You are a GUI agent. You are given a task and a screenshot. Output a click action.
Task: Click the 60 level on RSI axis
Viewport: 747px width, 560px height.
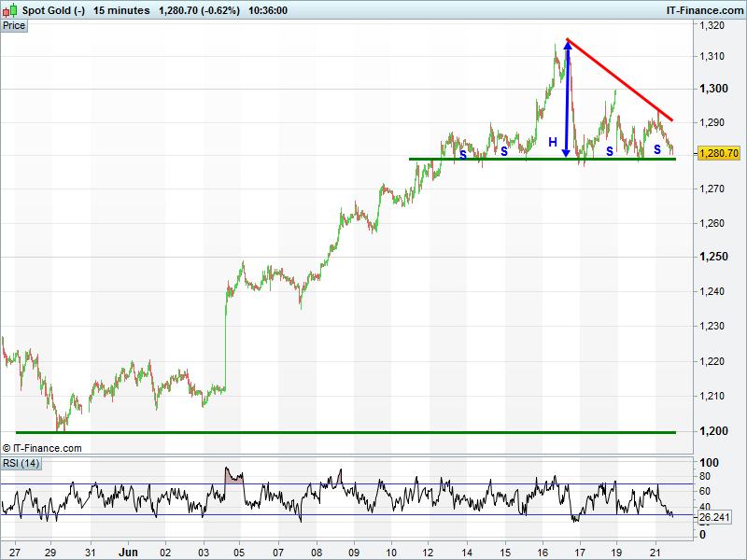click(705, 491)
